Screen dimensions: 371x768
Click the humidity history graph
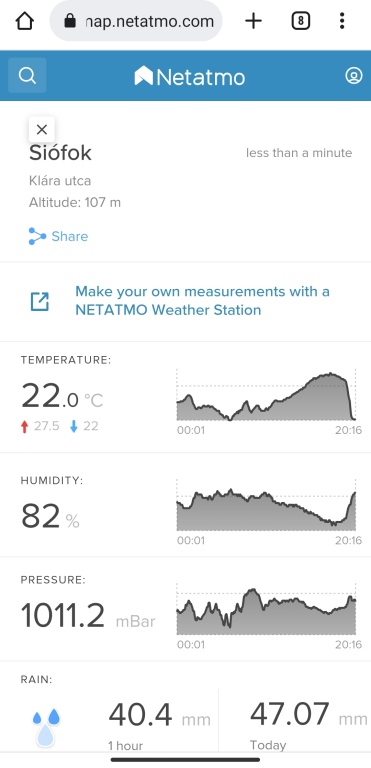coord(266,505)
